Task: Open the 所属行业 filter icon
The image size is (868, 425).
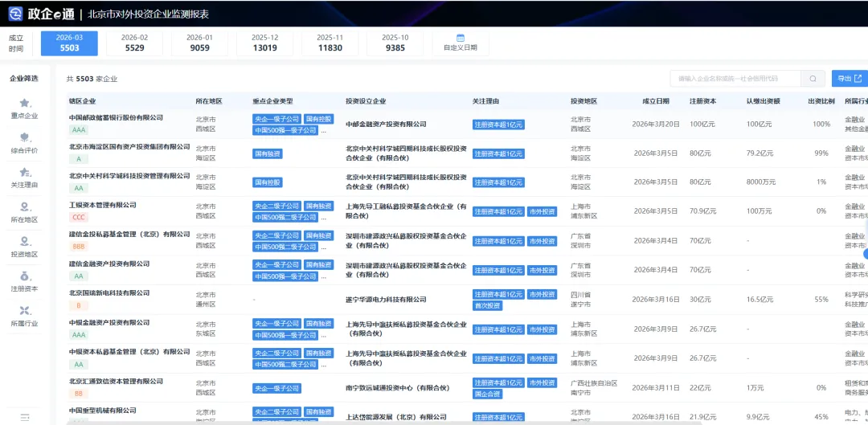Action: click(x=25, y=310)
